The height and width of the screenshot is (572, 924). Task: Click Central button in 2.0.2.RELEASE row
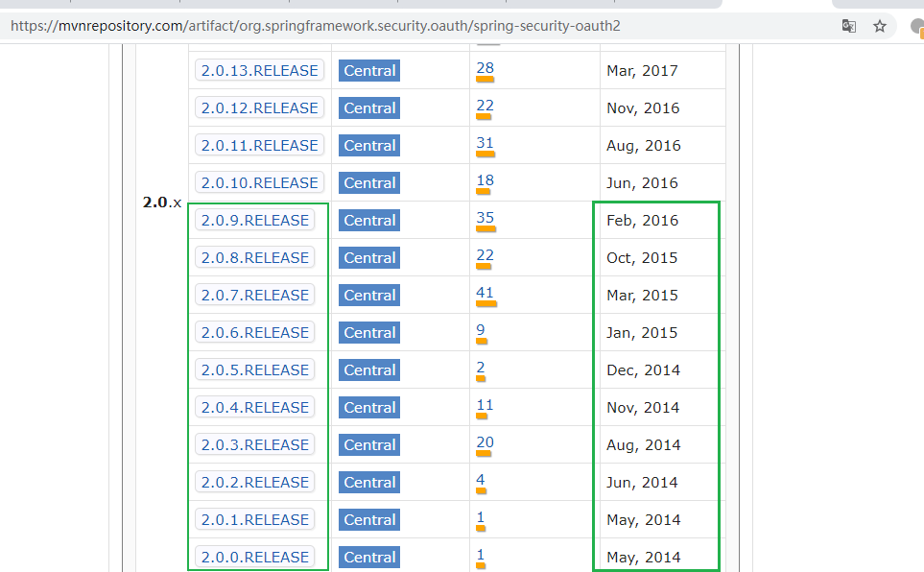(369, 483)
